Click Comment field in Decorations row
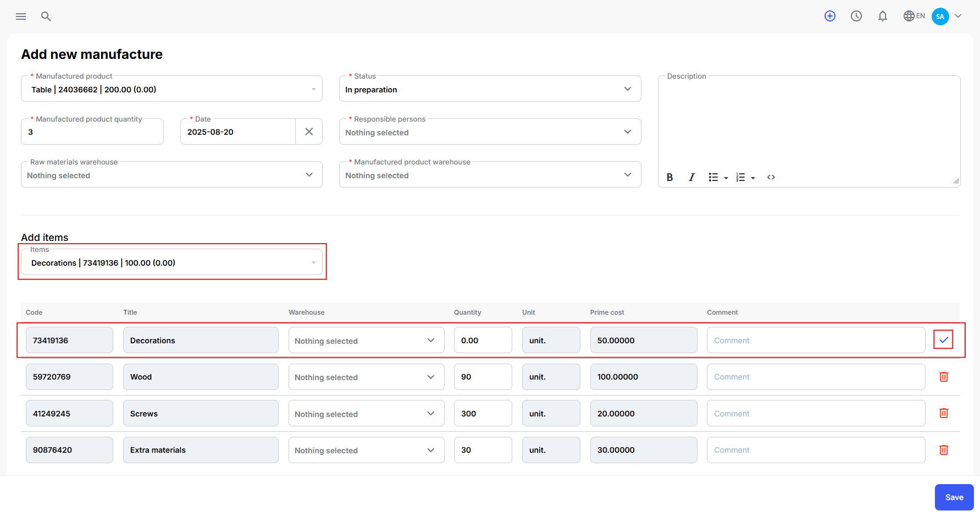The image size is (980, 516). (x=816, y=341)
